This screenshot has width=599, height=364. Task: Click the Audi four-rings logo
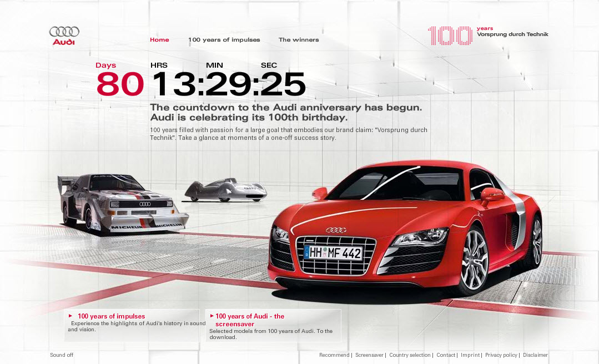[x=64, y=36]
